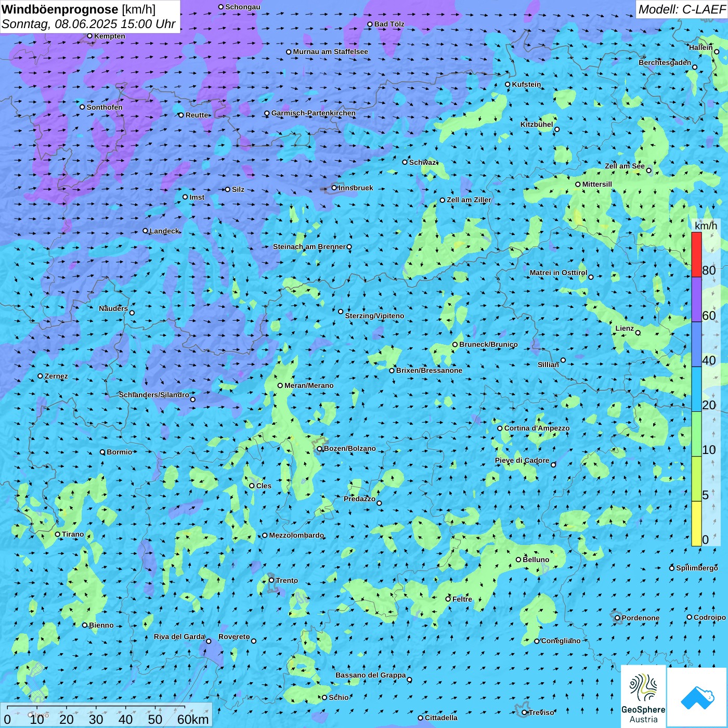Image resolution: width=728 pixels, height=728 pixels.
Task: Click the Steinach am Brenner label
Action: point(309,246)
